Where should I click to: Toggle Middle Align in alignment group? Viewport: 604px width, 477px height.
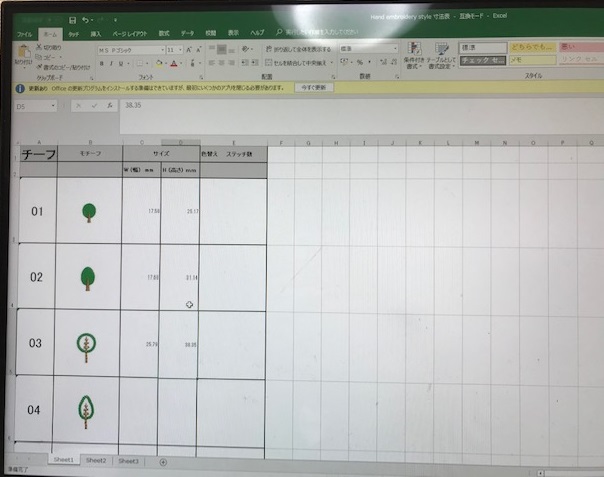coord(221,49)
